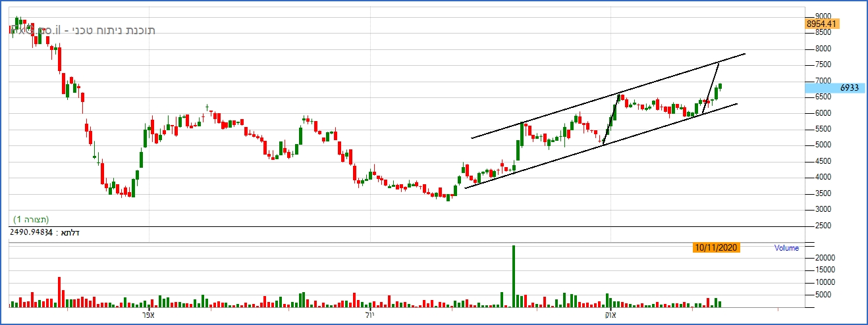Select the blue 6933 current price tag
Screen dimensions: 868x325
point(835,87)
